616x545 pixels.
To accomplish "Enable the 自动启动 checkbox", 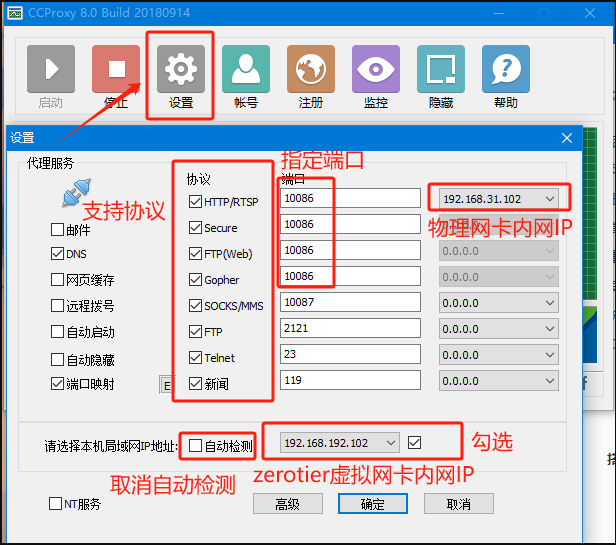I will (x=57, y=332).
